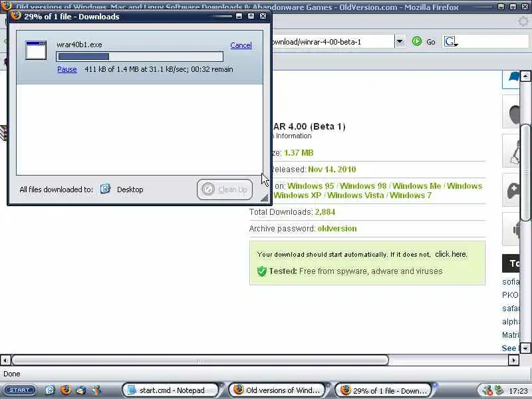Click the 'click here' download link
This screenshot has height=399, width=532.
[x=451, y=254]
